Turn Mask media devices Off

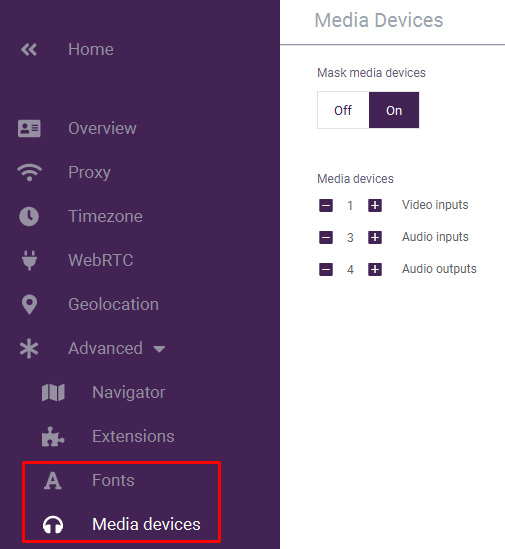343,110
